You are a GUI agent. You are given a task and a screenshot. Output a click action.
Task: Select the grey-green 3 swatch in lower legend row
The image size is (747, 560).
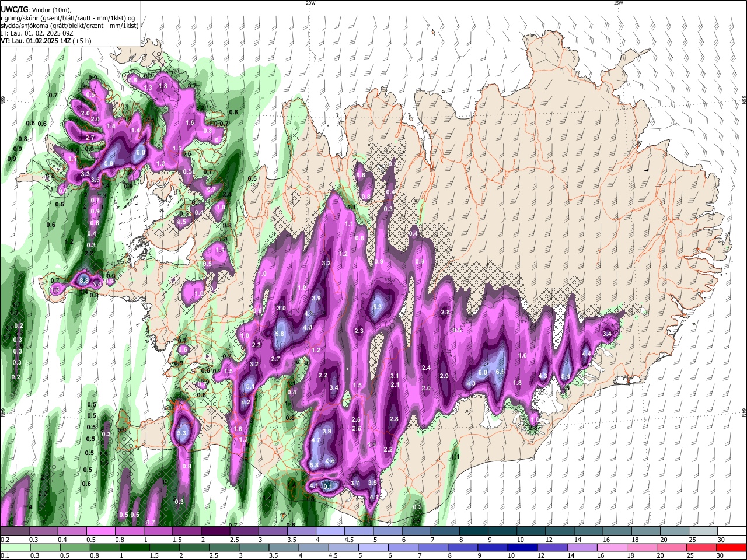click(x=254, y=547)
